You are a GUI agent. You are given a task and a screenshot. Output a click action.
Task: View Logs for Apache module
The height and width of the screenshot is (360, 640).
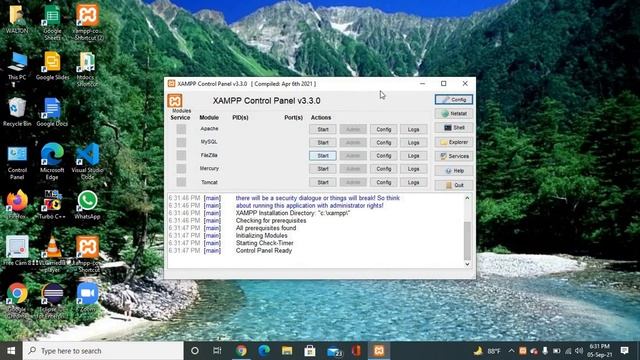click(x=413, y=129)
